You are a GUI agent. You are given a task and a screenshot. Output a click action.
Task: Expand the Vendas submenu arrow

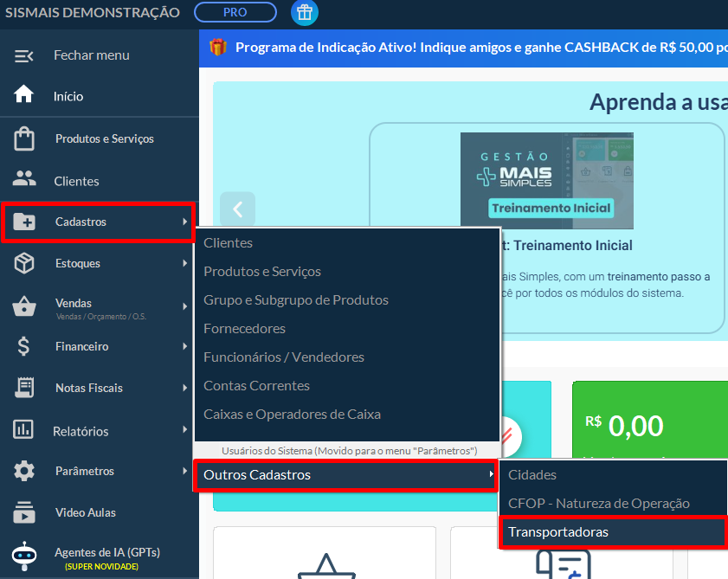tap(184, 306)
